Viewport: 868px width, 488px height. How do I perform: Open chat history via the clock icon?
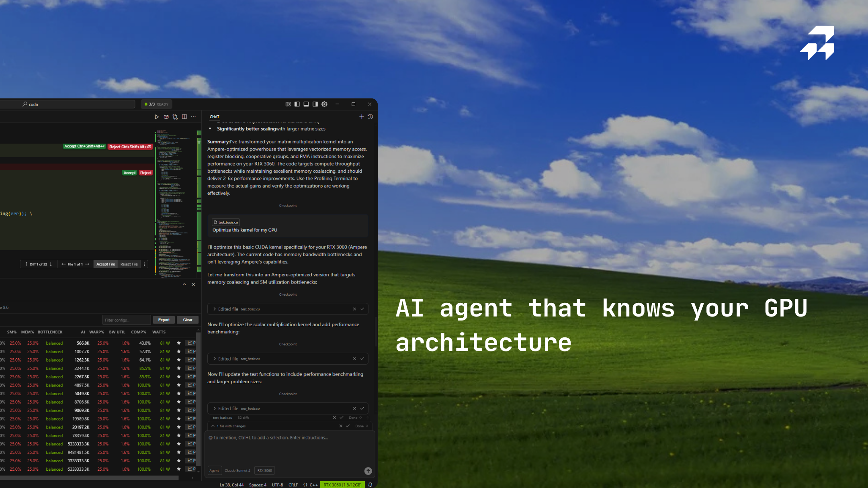(370, 116)
